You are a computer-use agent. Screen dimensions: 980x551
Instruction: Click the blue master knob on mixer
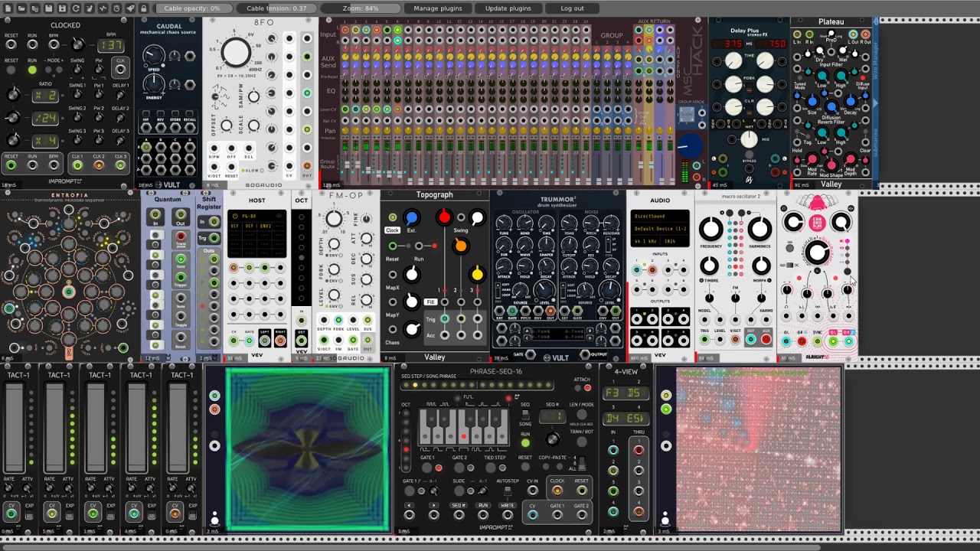tap(689, 145)
